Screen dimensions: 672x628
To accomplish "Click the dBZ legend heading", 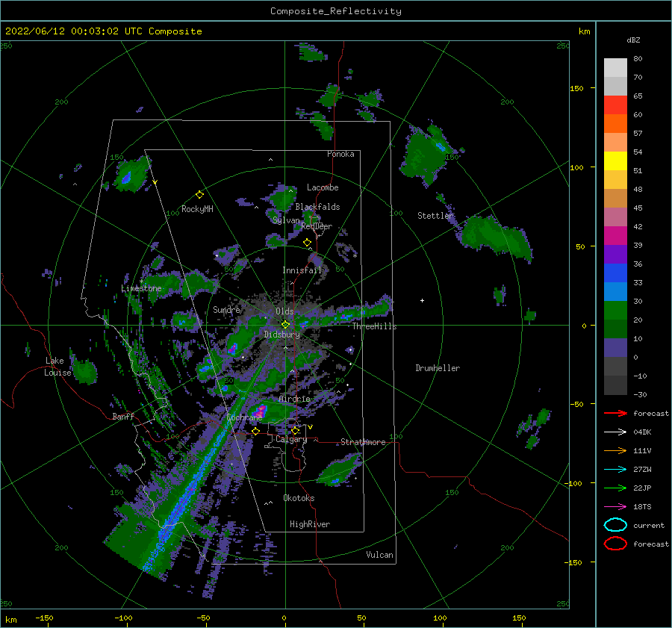I will (x=633, y=40).
